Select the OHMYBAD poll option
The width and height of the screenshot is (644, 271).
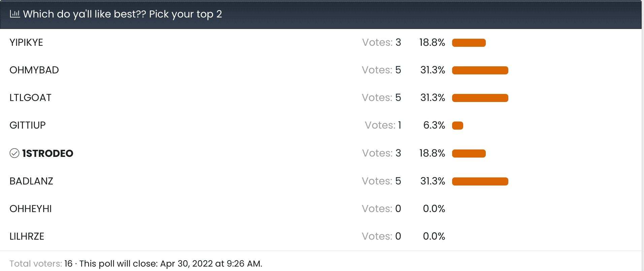coord(34,70)
